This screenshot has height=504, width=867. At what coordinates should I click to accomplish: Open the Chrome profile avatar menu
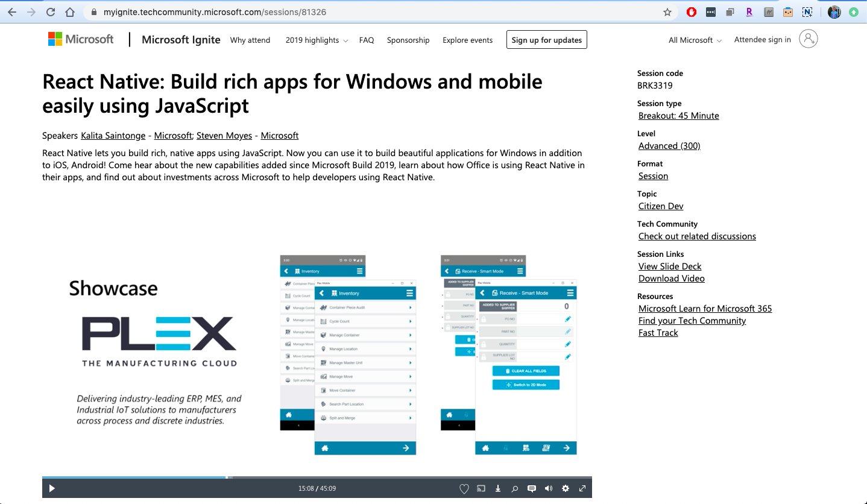tap(834, 11)
